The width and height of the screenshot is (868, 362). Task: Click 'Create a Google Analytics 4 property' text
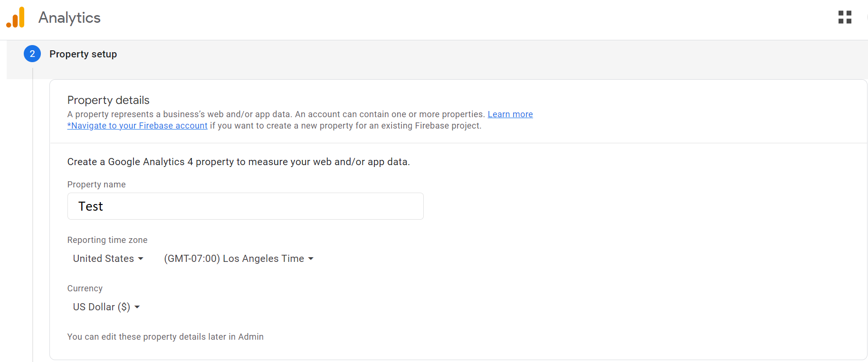pyautogui.click(x=238, y=162)
